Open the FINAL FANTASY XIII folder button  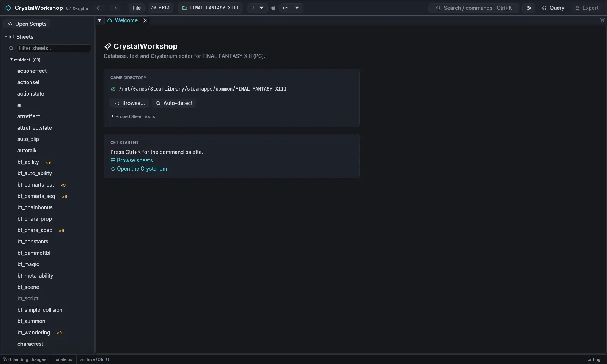click(x=211, y=8)
